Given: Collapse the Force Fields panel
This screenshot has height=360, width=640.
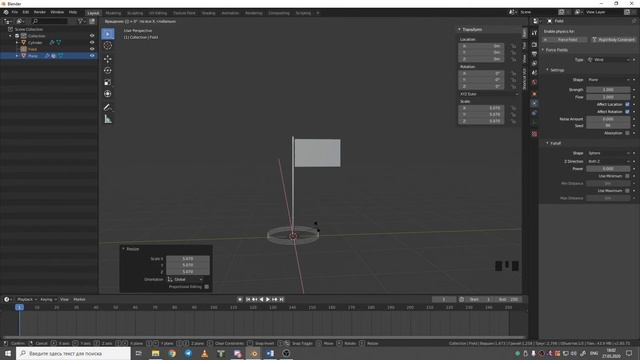Looking at the screenshot, I should 543,50.
